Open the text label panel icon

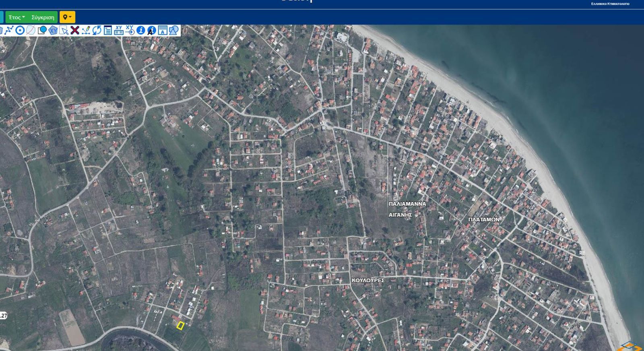click(162, 30)
